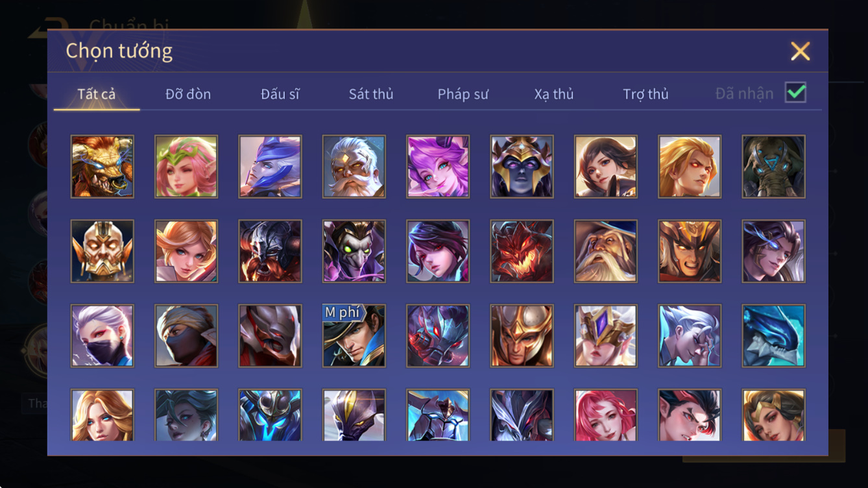The width and height of the screenshot is (868, 488).
Task: Select the golden masked hero portrait
Action: (102, 251)
